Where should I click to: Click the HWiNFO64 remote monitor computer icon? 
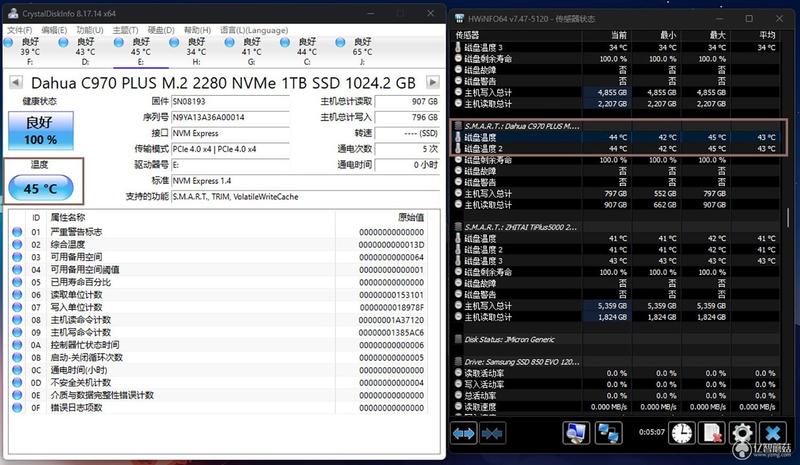pos(577,433)
